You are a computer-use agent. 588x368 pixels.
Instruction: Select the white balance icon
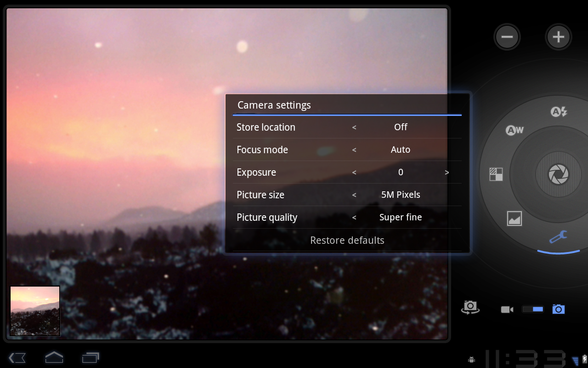pyautogui.click(x=514, y=130)
